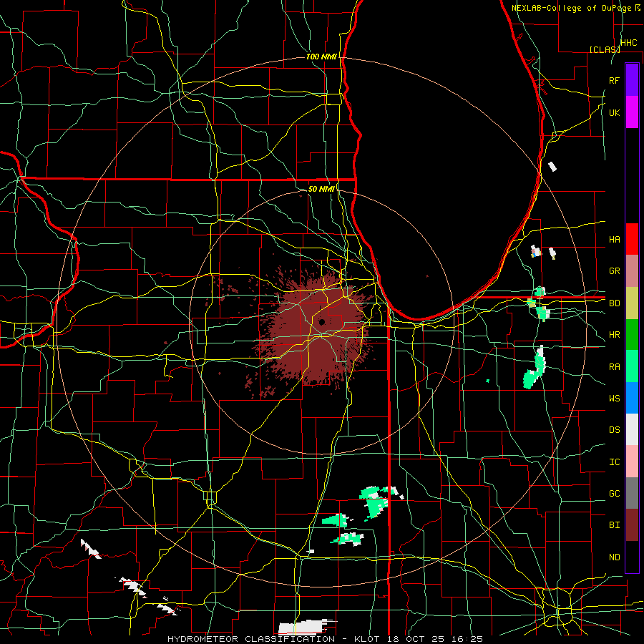The width and height of the screenshot is (644, 644).
Task: Click the UK magenta legend swatch
Action: tap(632, 112)
